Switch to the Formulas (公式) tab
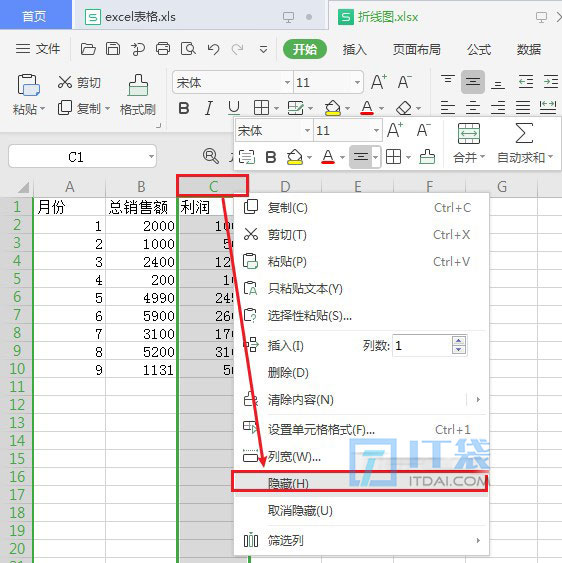Image resolution: width=562 pixels, height=563 pixels. [x=479, y=49]
